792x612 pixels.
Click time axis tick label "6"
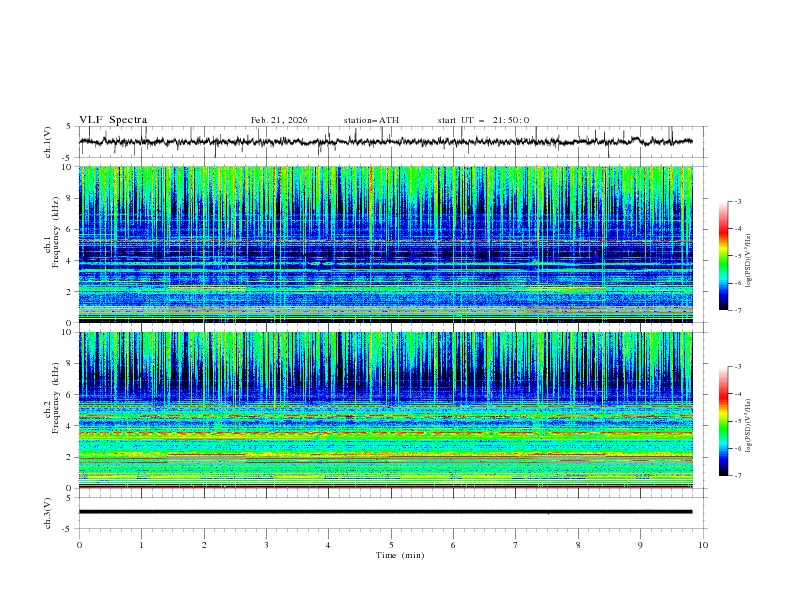[454, 545]
